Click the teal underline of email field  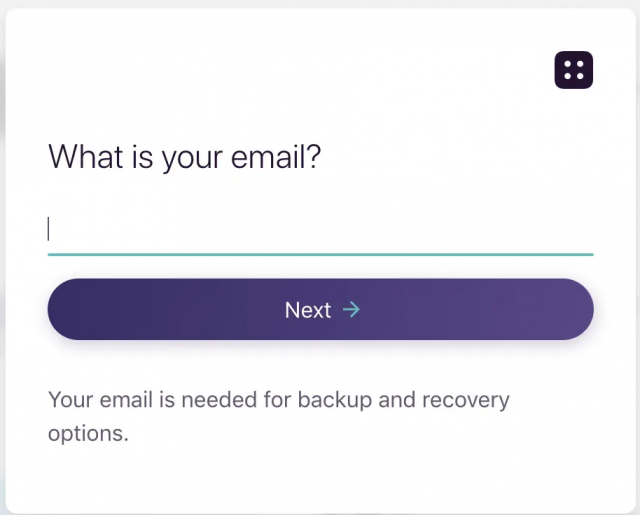pyautogui.click(x=320, y=254)
